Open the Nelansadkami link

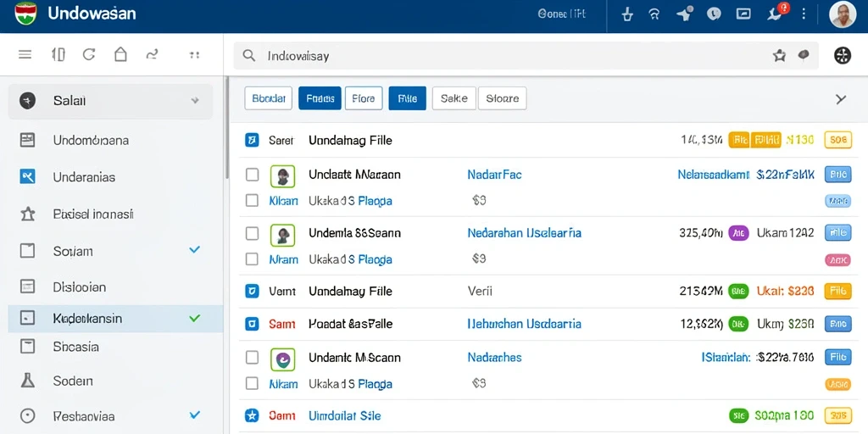click(x=714, y=175)
